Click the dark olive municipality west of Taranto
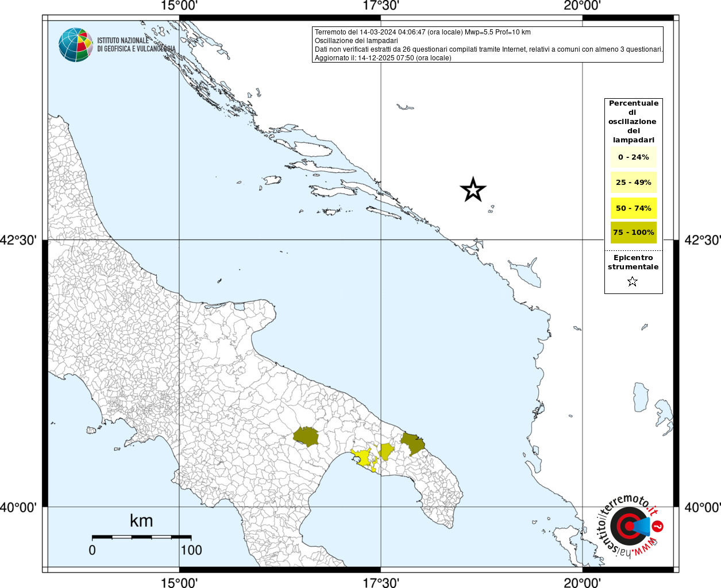This screenshot has width=721, height=588. coord(306,437)
